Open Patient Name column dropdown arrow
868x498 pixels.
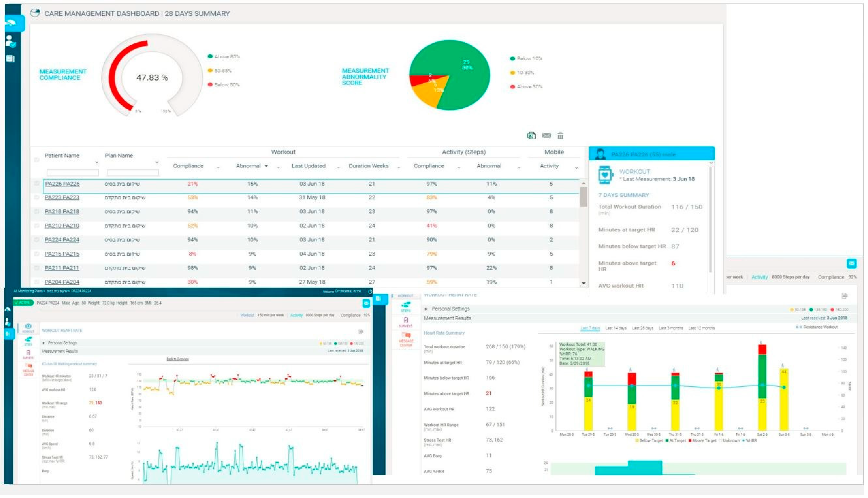(x=97, y=163)
